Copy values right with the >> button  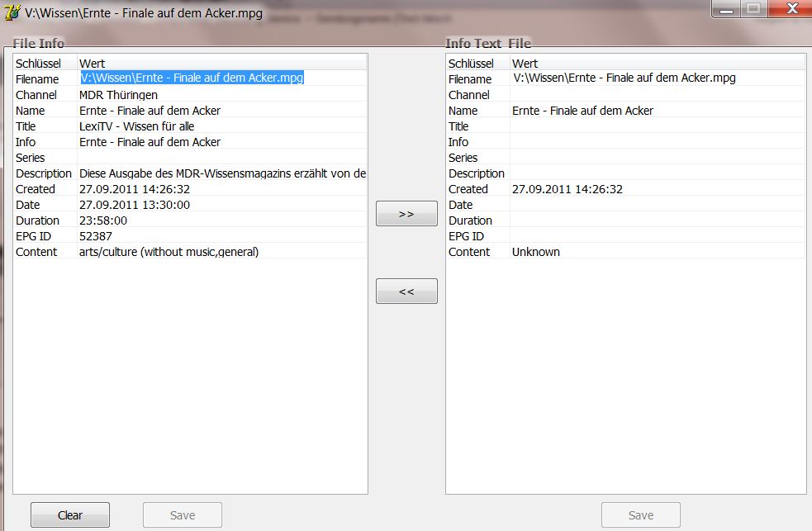coord(406,213)
